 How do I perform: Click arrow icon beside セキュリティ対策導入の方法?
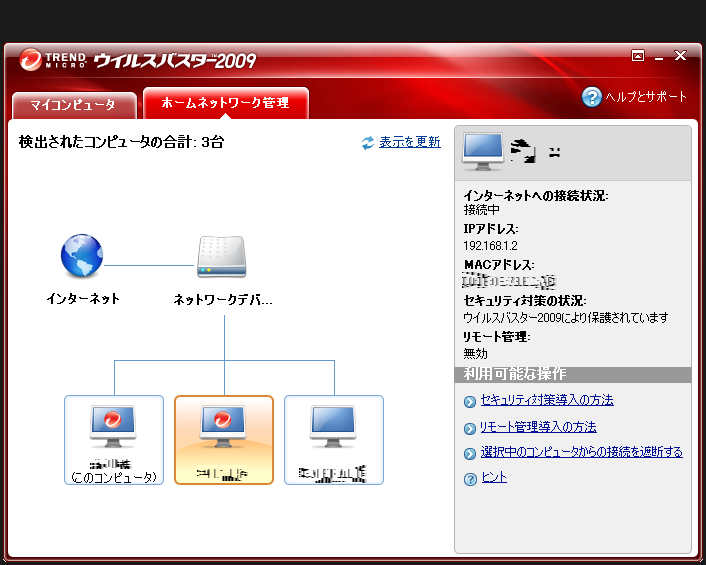click(470, 402)
